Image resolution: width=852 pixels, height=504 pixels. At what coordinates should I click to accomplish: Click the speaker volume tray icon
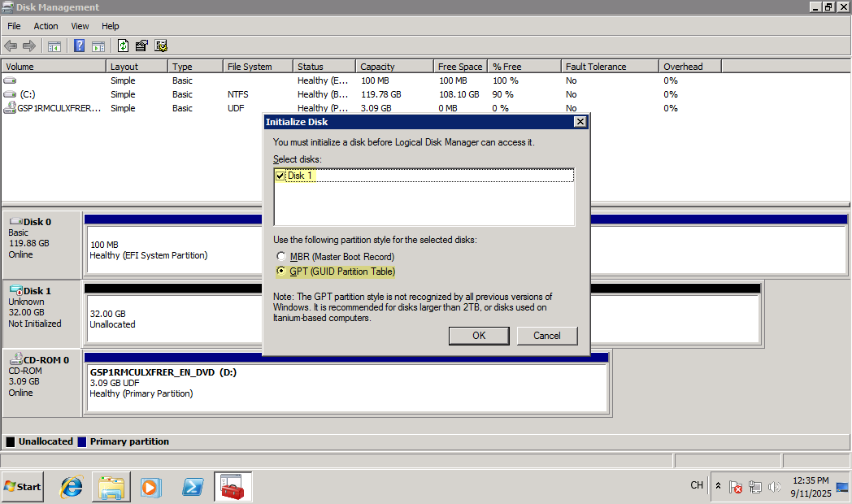point(774,487)
